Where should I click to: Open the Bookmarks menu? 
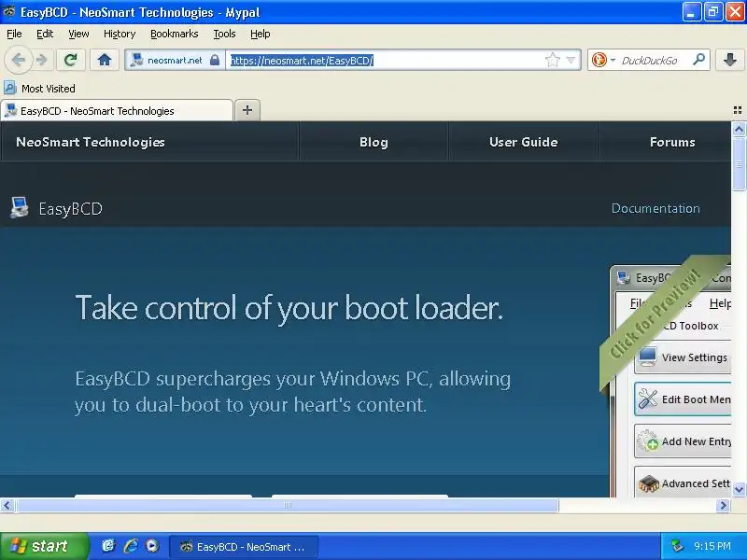click(x=175, y=34)
